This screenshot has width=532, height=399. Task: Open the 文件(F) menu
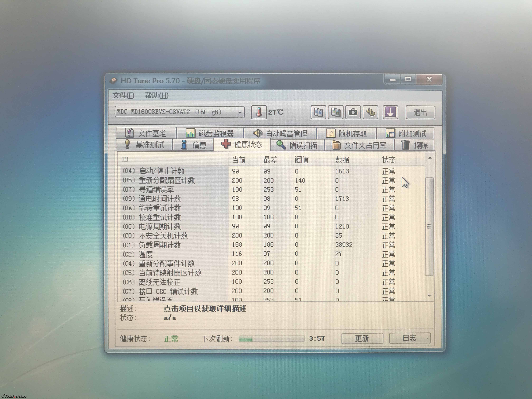(123, 96)
